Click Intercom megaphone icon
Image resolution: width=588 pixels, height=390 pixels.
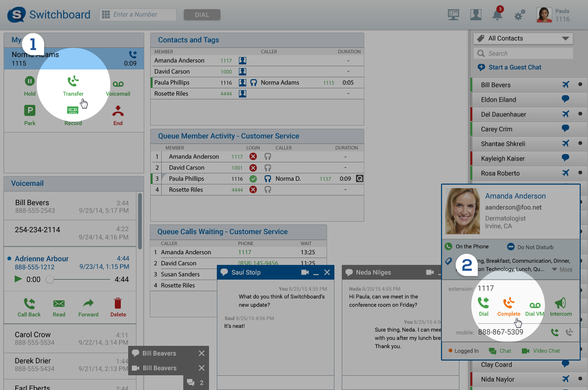pos(560,303)
